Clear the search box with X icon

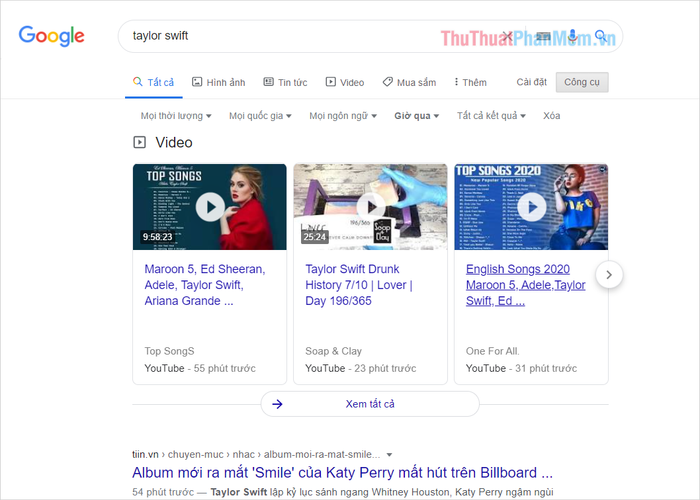508,36
